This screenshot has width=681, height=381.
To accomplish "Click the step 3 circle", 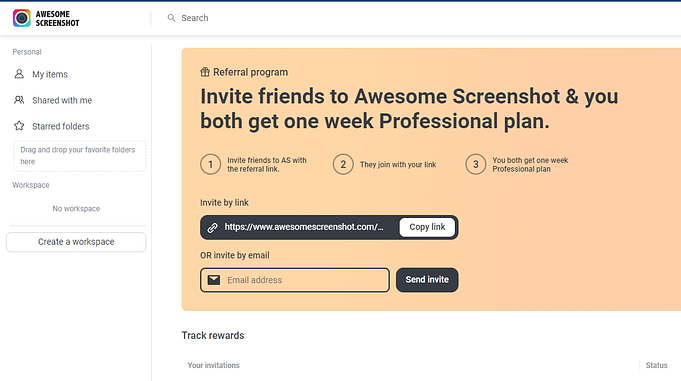I will [x=476, y=165].
